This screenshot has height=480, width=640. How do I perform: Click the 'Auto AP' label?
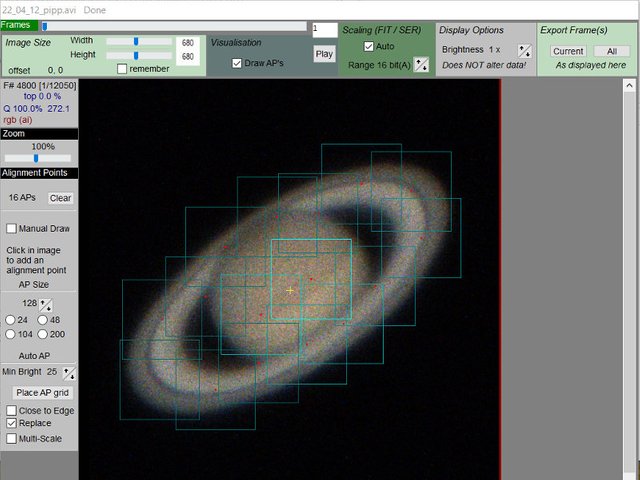click(x=34, y=356)
